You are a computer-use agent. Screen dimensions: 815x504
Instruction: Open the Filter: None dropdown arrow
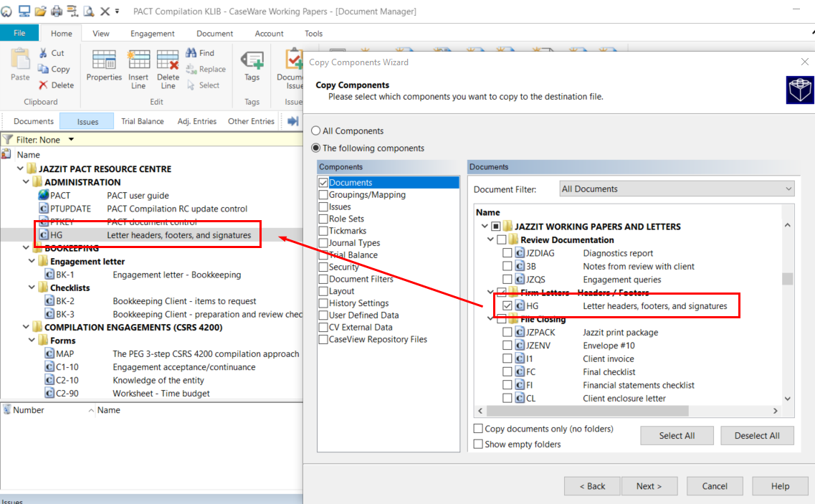(71, 139)
